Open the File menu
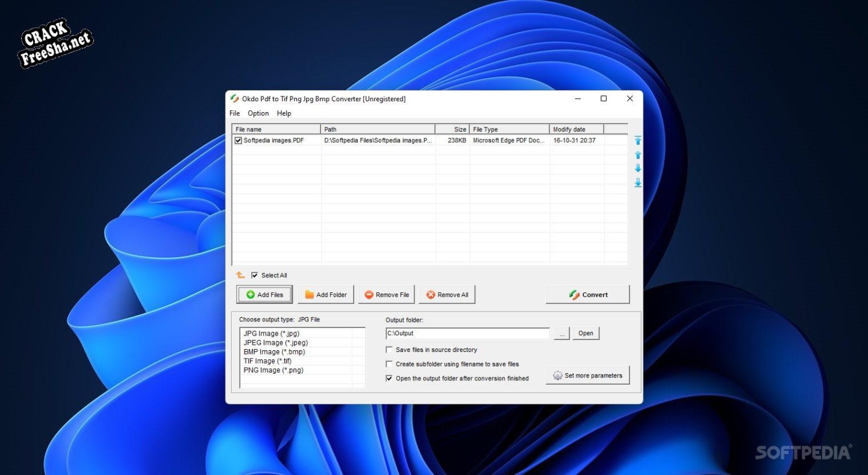The width and height of the screenshot is (868, 475). click(x=234, y=113)
